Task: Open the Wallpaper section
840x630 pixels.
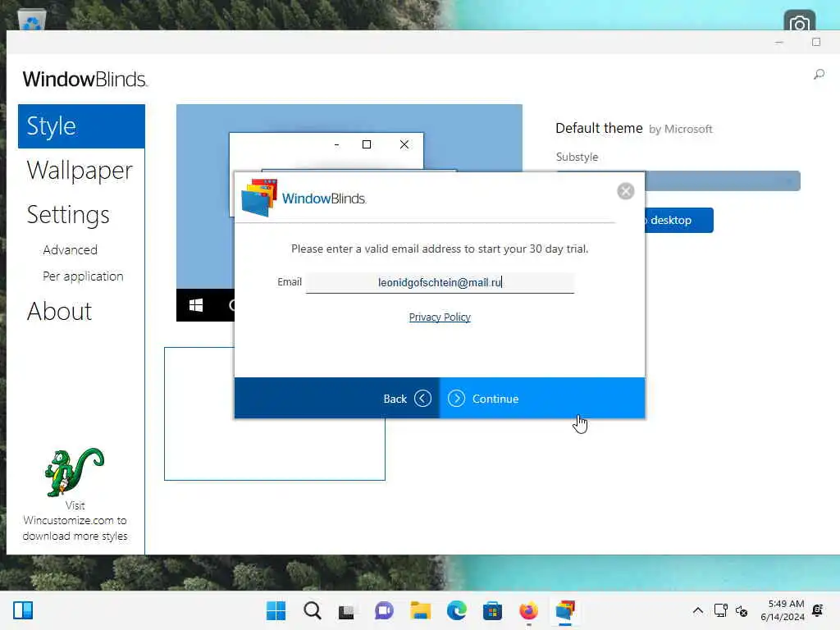Action: pyautogui.click(x=80, y=171)
